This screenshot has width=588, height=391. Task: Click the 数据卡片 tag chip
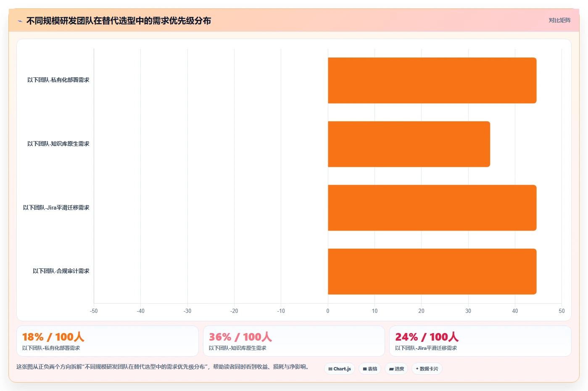[427, 369]
